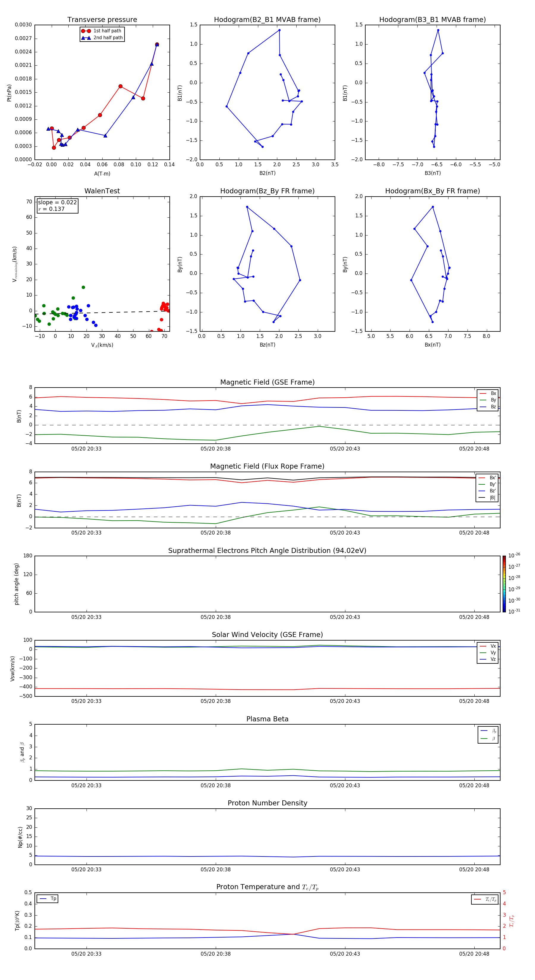
Task: Select the Vz entry in velocity legend
Action: [x=488, y=659]
